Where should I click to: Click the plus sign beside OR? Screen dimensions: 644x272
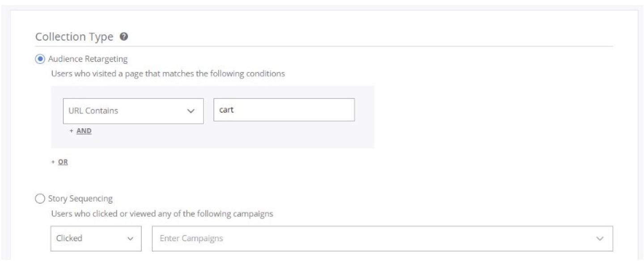pyautogui.click(x=53, y=162)
